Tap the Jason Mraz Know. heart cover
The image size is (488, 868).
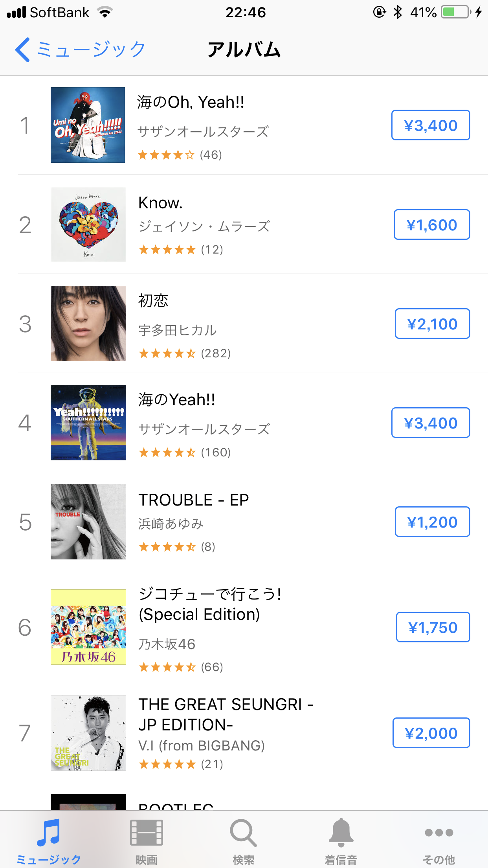(88, 224)
